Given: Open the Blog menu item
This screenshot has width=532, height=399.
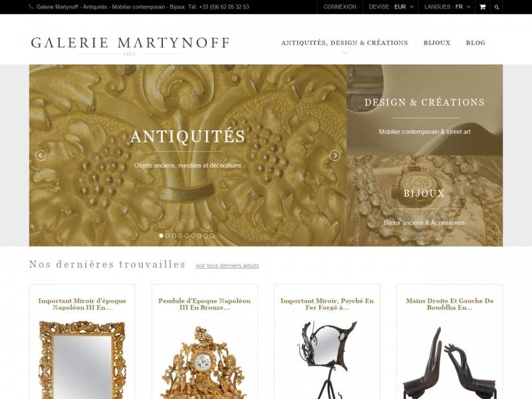Looking at the screenshot, I should [475, 43].
